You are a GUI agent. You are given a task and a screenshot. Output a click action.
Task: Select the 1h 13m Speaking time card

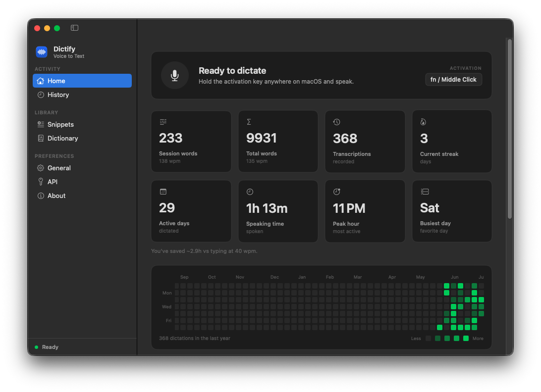tap(278, 211)
